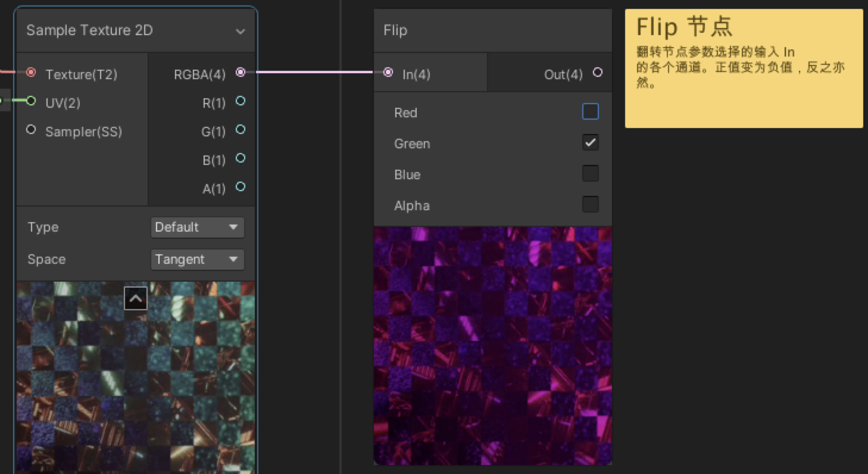The width and height of the screenshot is (868, 474).
Task: Click the A(1) output port
Action: coord(241,187)
